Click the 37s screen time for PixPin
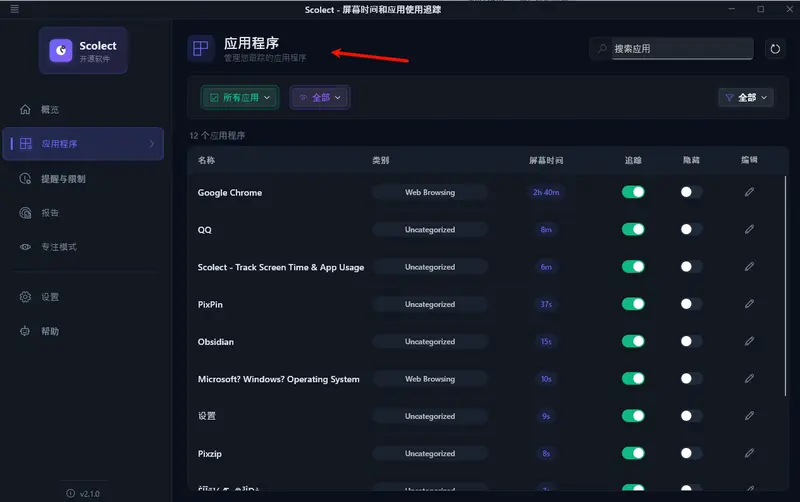The height and width of the screenshot is (502, 800). click(x=546, y=304)
